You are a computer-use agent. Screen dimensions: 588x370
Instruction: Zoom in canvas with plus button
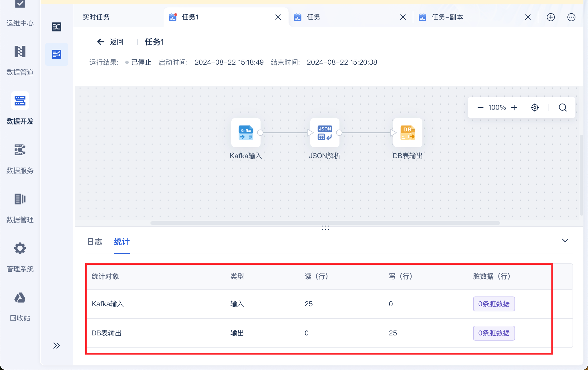(514, 108)
